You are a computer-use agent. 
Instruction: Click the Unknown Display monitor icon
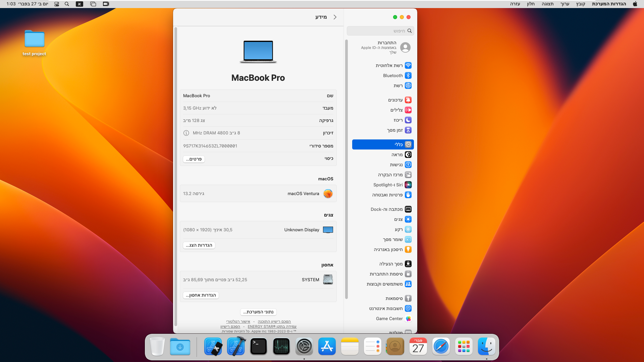tap(328, 230)
